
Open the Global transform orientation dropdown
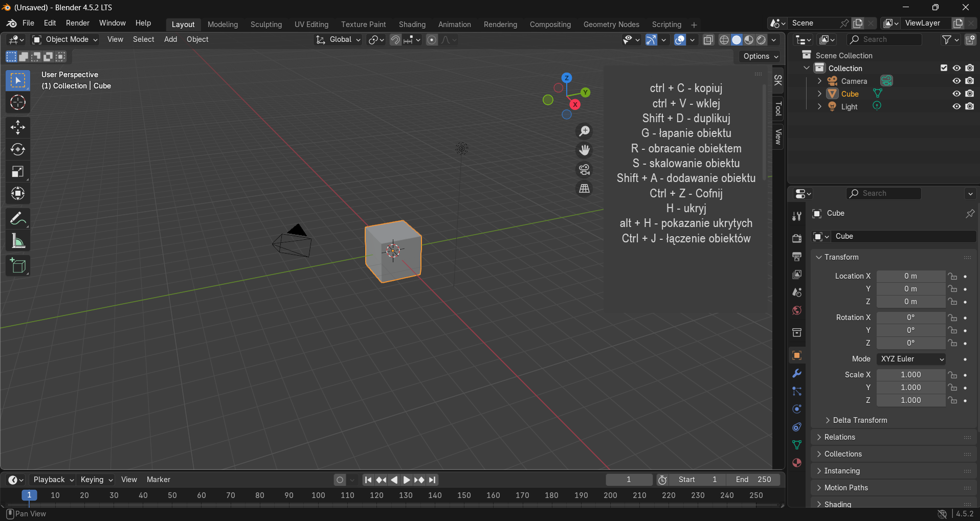click(338, 40)
